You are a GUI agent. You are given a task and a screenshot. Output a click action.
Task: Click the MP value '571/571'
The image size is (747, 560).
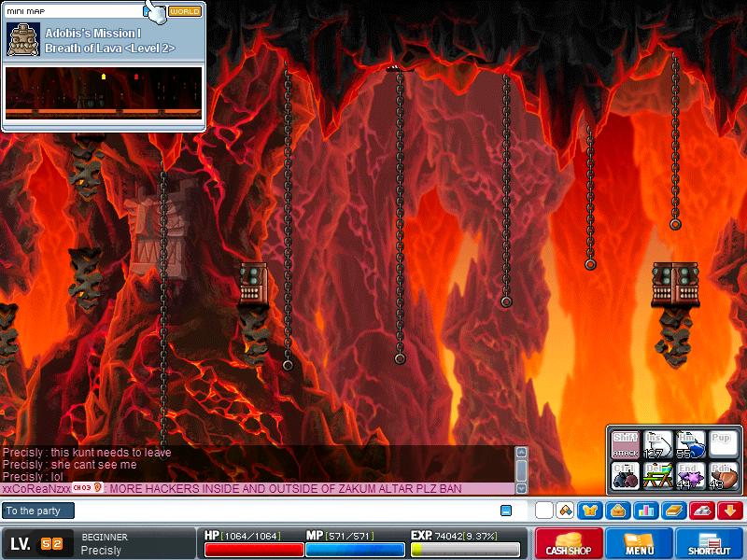pyautogui.click(x=349, y=536)
